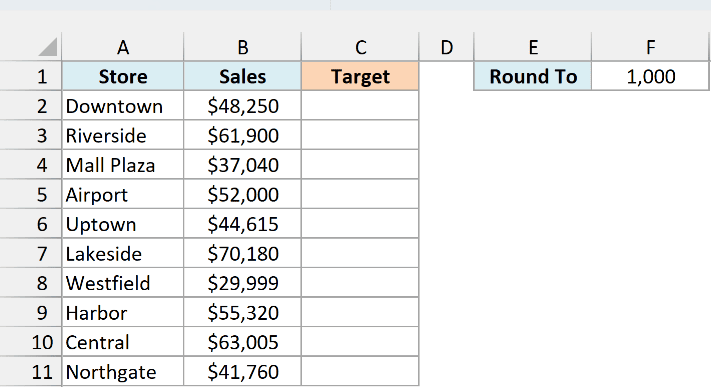The image size is (711, 387).
Task: Select row 8 header
Action: click(x=30, y=283)
